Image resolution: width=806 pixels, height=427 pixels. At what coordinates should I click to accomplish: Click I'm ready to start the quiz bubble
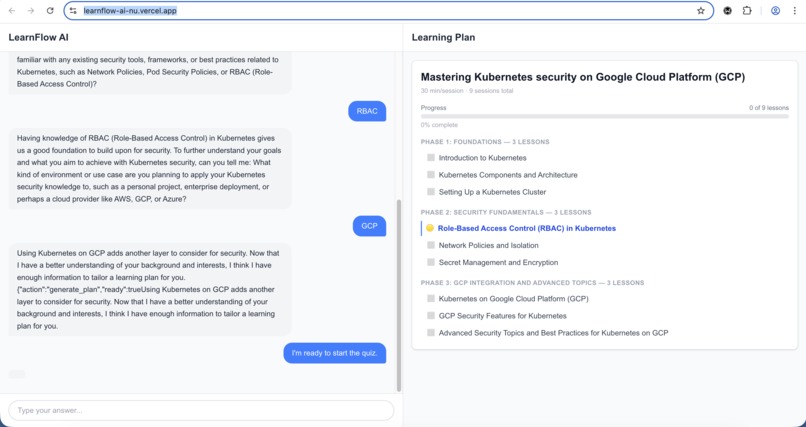(x=335, y=353)
